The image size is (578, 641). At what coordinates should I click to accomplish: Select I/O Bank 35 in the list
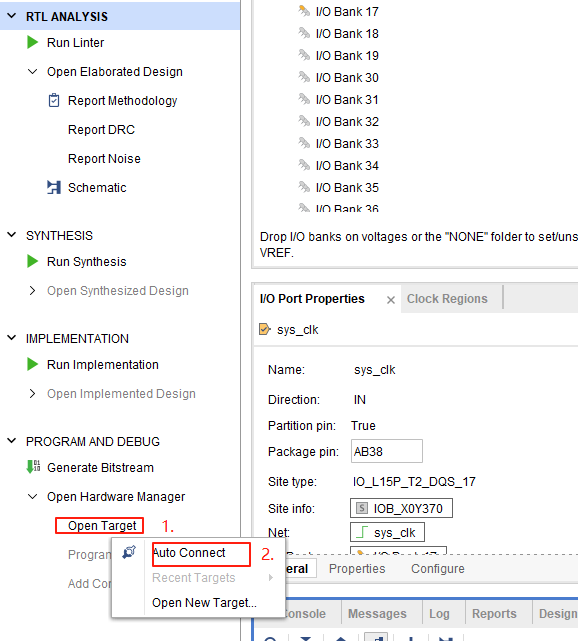click(x=347, y=188)
